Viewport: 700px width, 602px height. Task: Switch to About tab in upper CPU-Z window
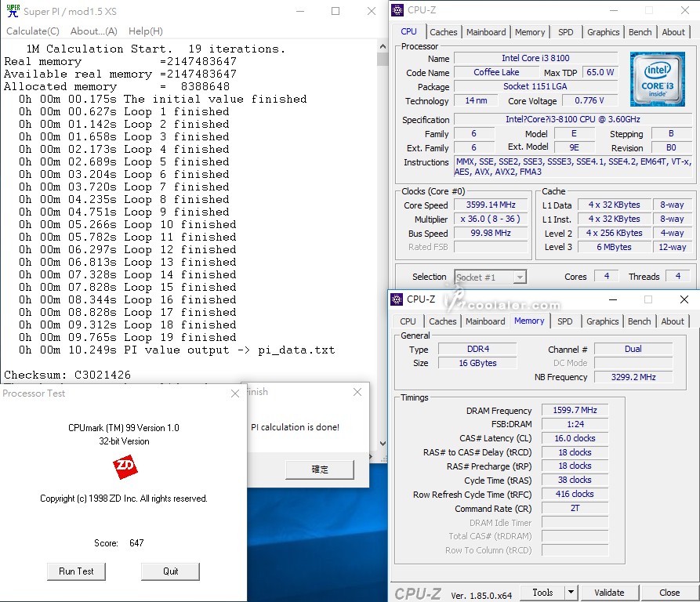coord(673,32)
